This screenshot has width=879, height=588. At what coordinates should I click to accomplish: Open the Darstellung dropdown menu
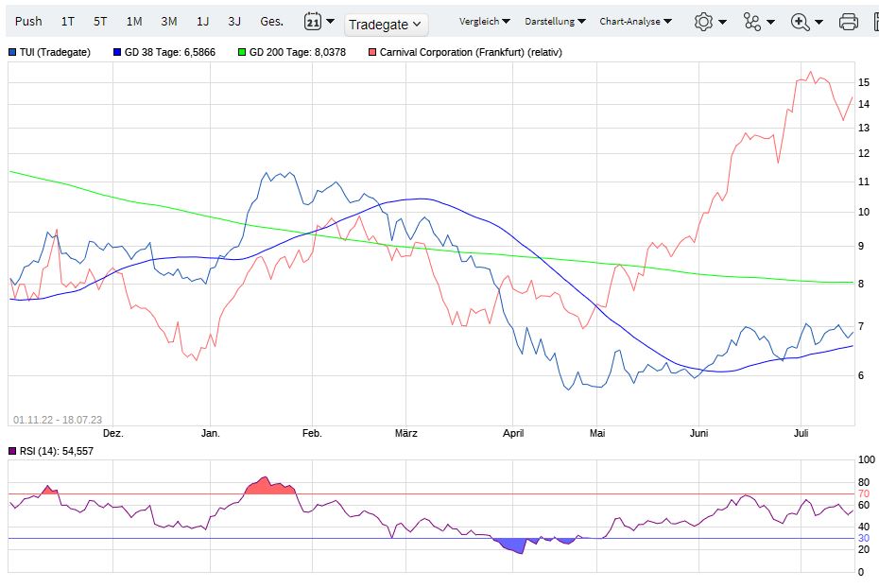pos(555,22)
